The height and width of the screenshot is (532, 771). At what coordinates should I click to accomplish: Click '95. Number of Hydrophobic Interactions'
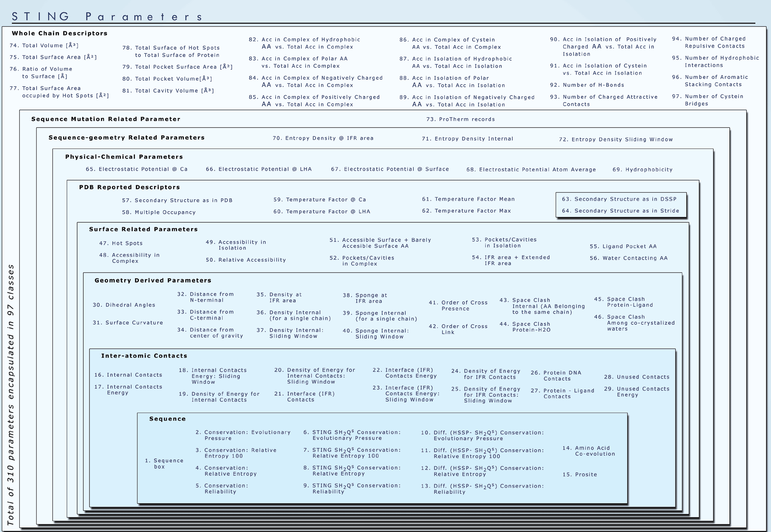coord(715,61)
